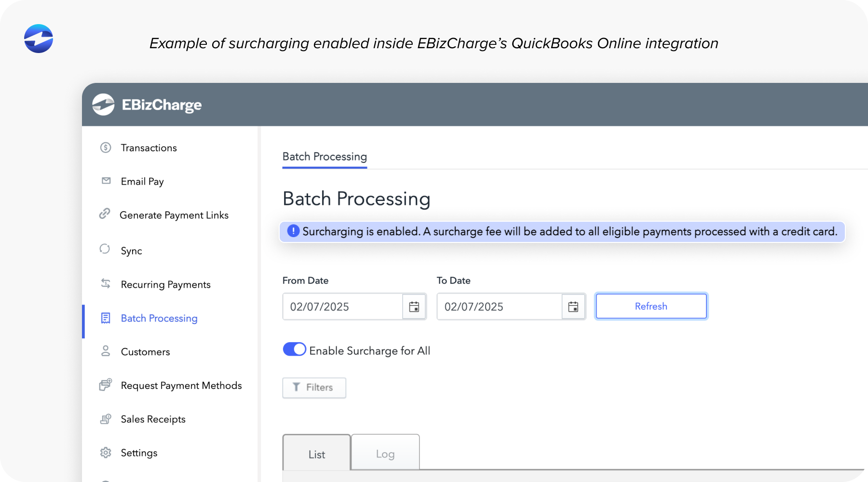The image size is (868, 482).
Task: Click the info icon in the surcharging banner
Action: [293, 231]
